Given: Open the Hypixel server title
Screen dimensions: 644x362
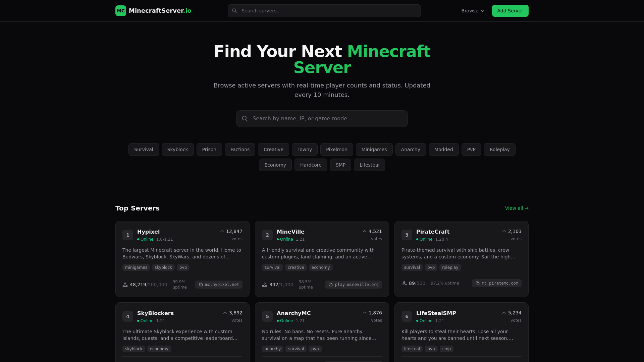Looking at the screenshot, I should pyautogui.click(x=148, y=232).
